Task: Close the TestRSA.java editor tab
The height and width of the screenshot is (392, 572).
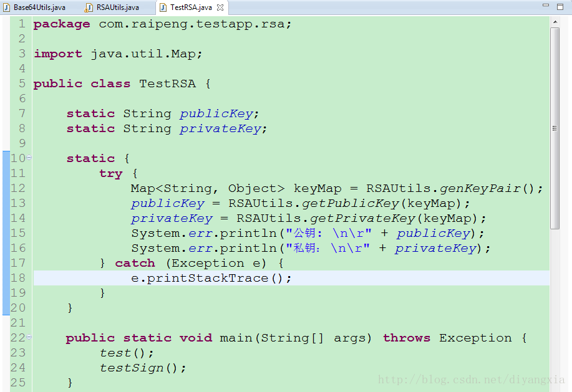Action: [x=220, y=7]
